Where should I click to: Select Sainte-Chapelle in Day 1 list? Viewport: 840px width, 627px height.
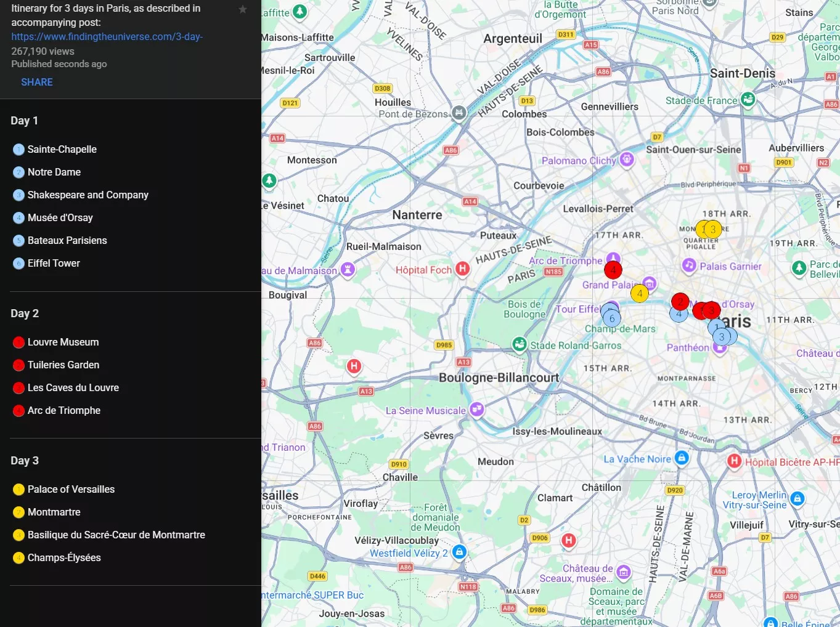62,149
